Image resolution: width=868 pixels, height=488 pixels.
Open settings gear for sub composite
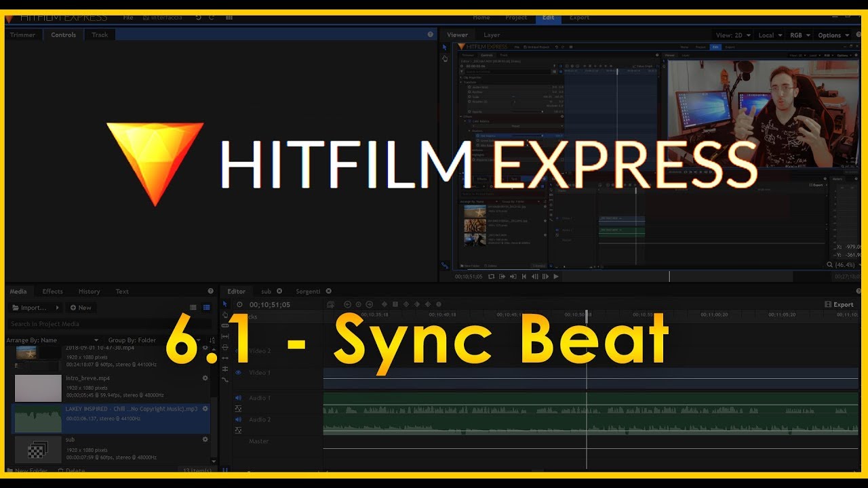tap(205, 439)
